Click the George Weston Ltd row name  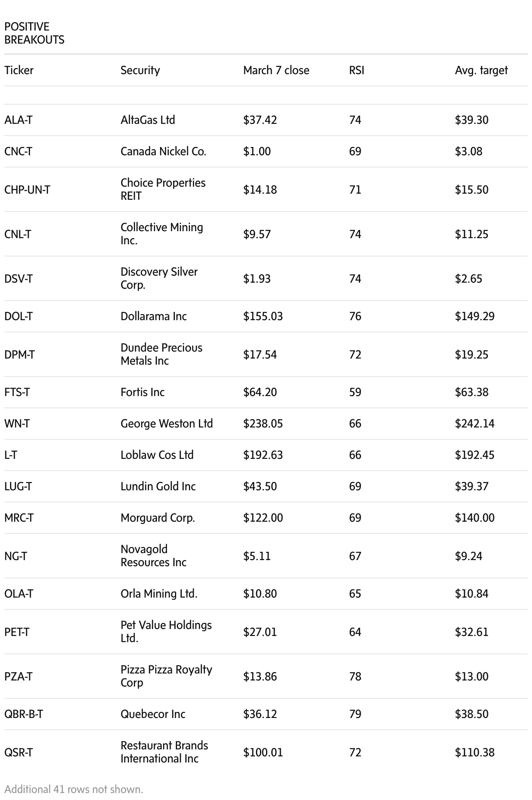click(x=167, y=424)
